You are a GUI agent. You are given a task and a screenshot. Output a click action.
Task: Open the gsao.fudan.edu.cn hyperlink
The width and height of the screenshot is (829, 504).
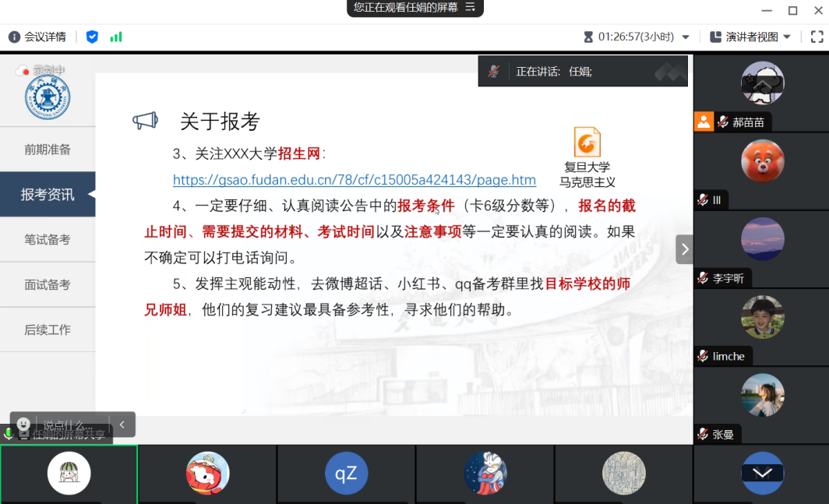(x=354, y=180)
